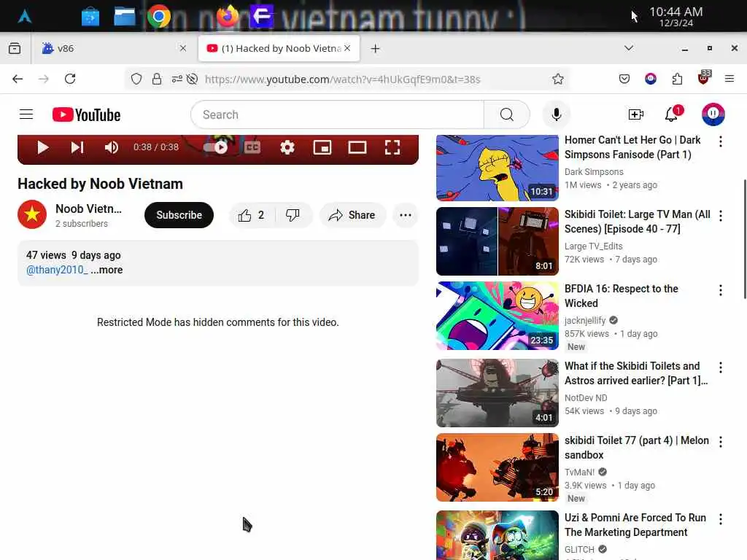Viewport: 747px width, 560px height.
Task: Open the Extensions puzzle icon
Action: [x=677, y=79]
